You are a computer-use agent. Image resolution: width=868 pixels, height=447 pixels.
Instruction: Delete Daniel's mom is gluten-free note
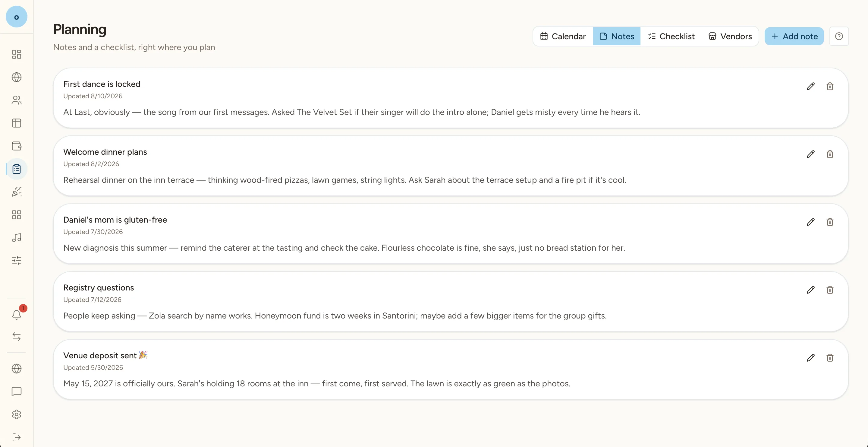point(830,222)
